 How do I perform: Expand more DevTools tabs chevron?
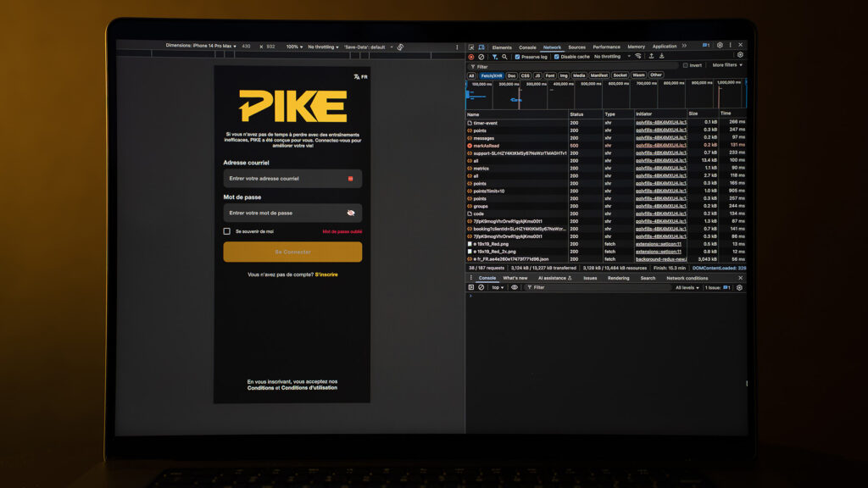(x=685, y=46)
